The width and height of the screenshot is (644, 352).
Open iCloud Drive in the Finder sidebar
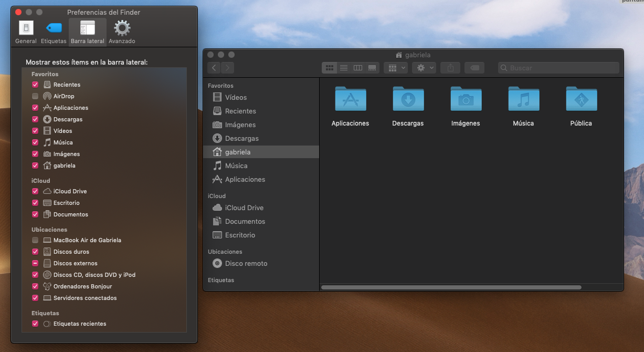pyautogui.click(x=261, y=208)
